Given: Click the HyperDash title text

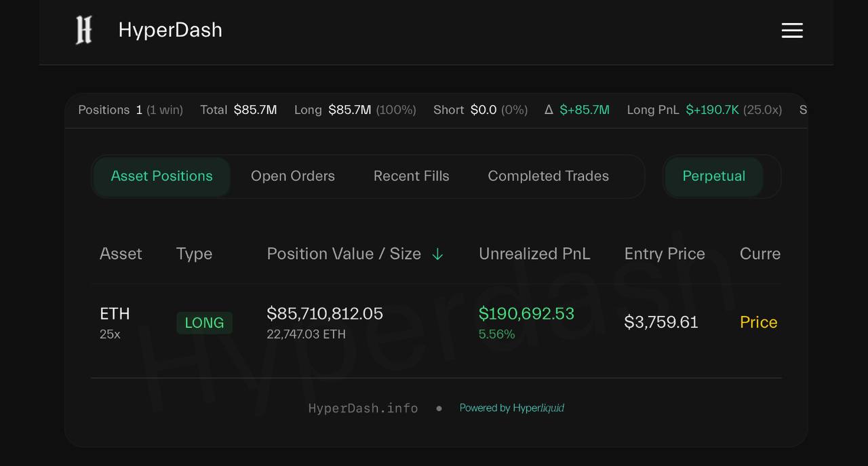Looking at the screenshot, I should (x=170, y=30).
